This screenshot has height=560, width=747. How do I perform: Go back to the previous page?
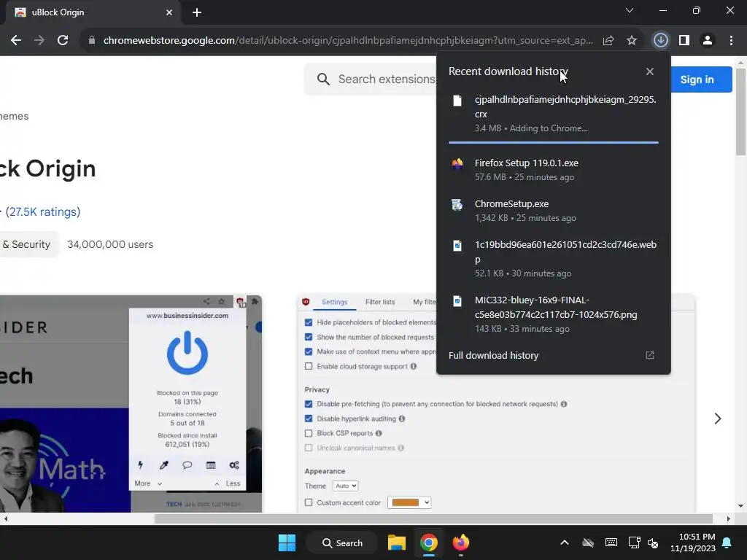click(16, 41)
